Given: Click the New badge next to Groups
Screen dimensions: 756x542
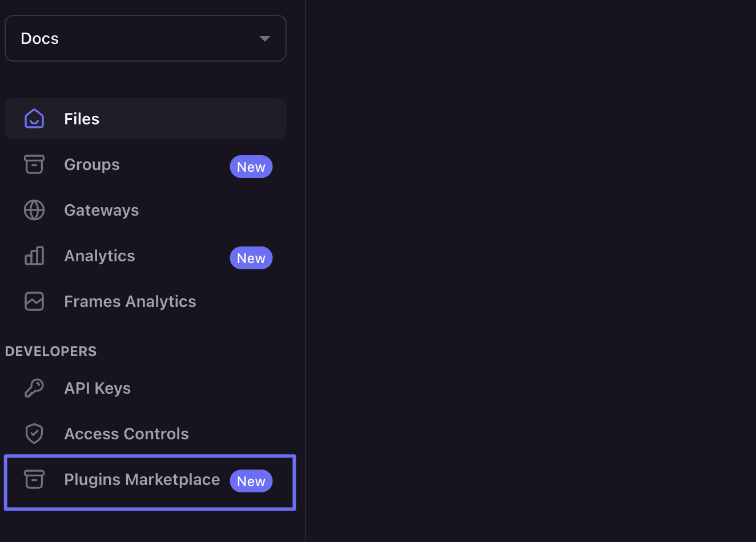Looking at the screenshot, I should [x=251, y=167].
